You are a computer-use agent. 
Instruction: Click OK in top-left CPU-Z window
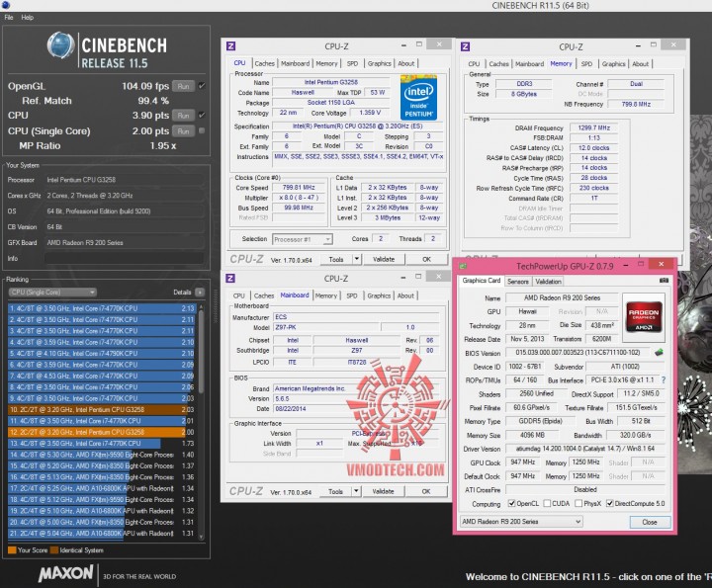426,260
